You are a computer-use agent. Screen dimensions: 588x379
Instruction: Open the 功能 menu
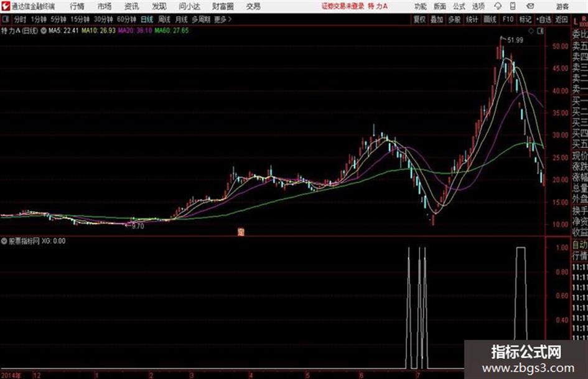click(x=421, y=6)
